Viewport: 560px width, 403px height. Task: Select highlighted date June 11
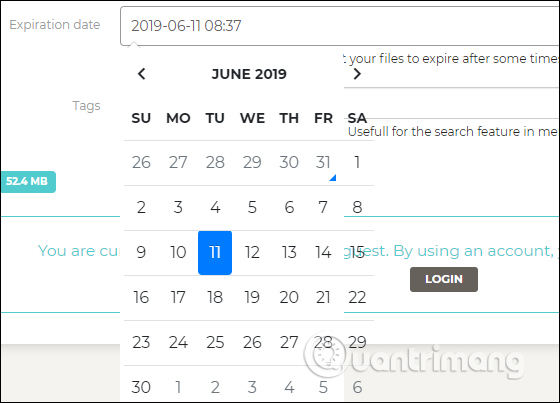click(x=215, y=253)
